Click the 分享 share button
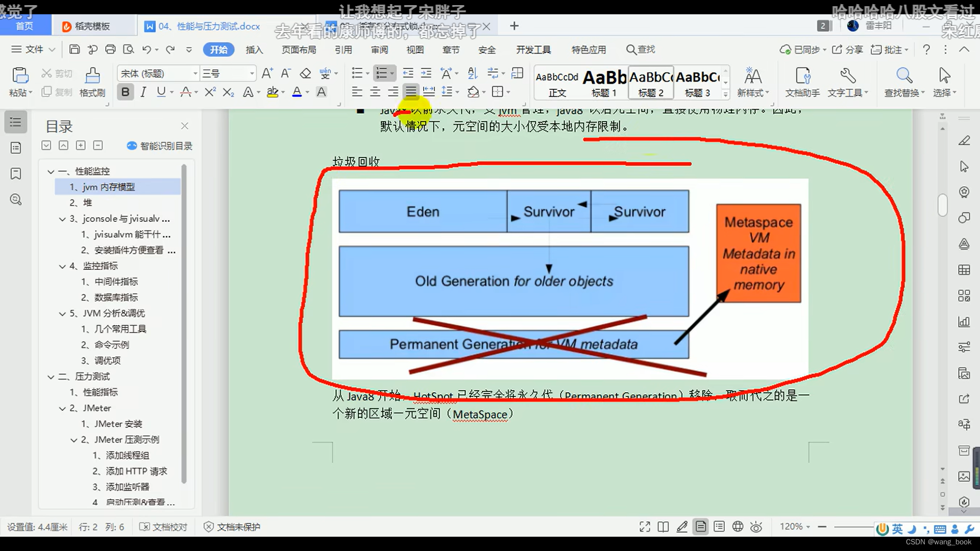 point(847,49)
